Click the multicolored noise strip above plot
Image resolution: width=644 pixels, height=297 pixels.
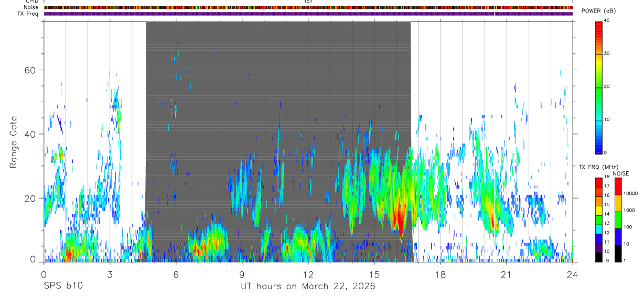[x=308, y=7]
